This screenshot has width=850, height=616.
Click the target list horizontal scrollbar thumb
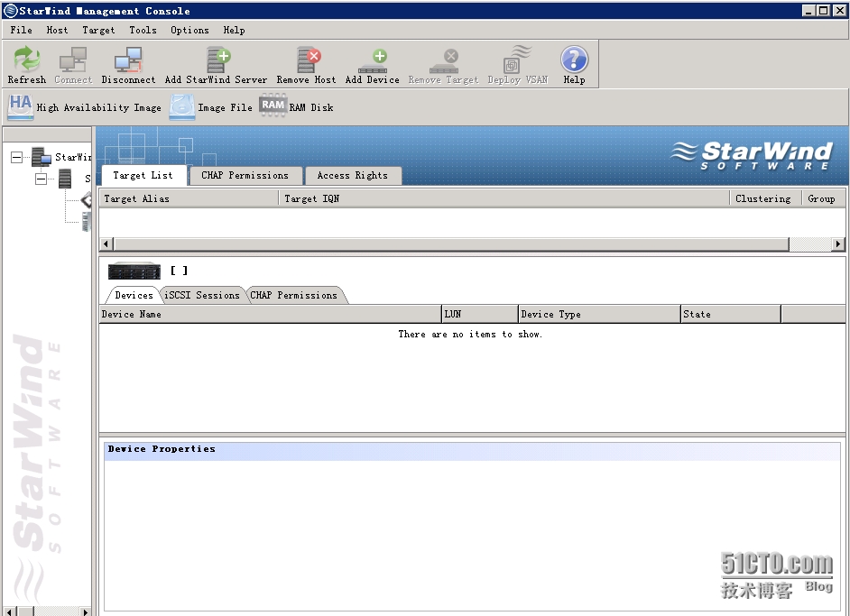pos(451,244)
